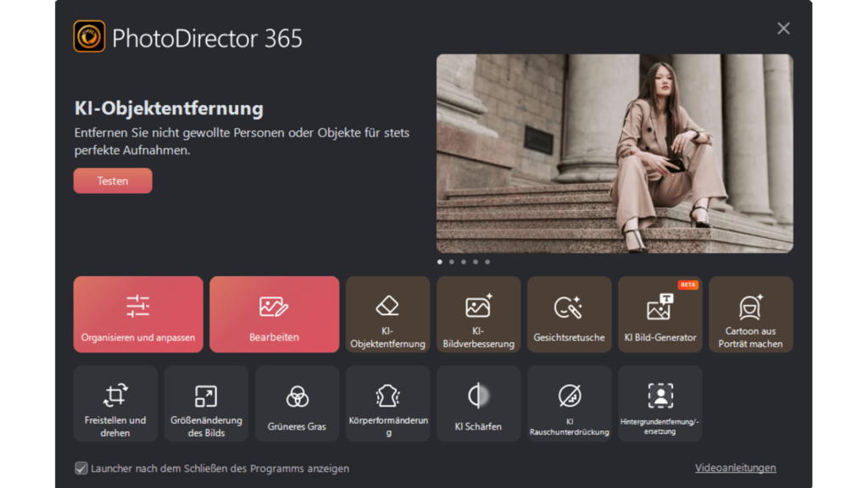Launch KI-Objektentfernung eraser tool

(x=387, y=314)
